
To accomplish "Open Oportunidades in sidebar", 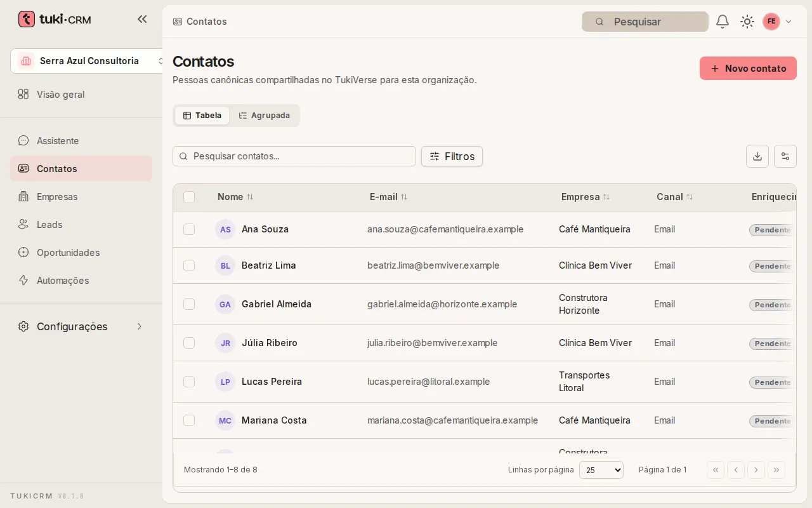I will coord(81,253).
